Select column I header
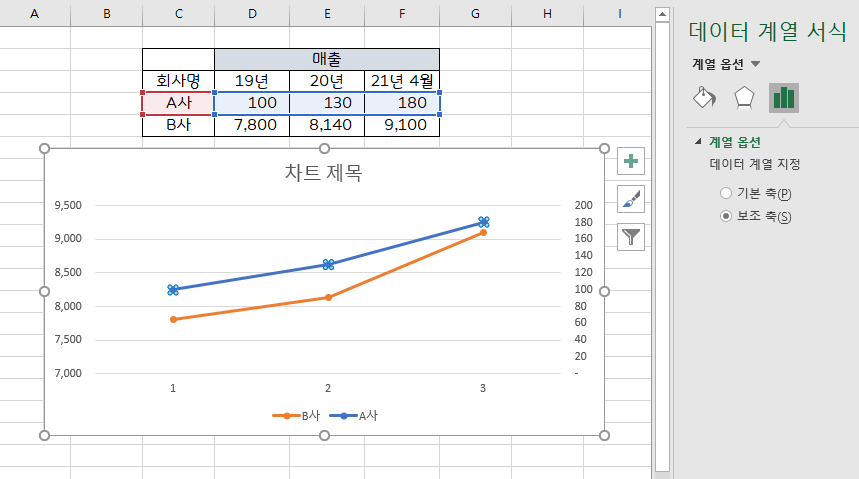Image resolution: width=859 pixels, height=479 pixels. pos(620,14)
